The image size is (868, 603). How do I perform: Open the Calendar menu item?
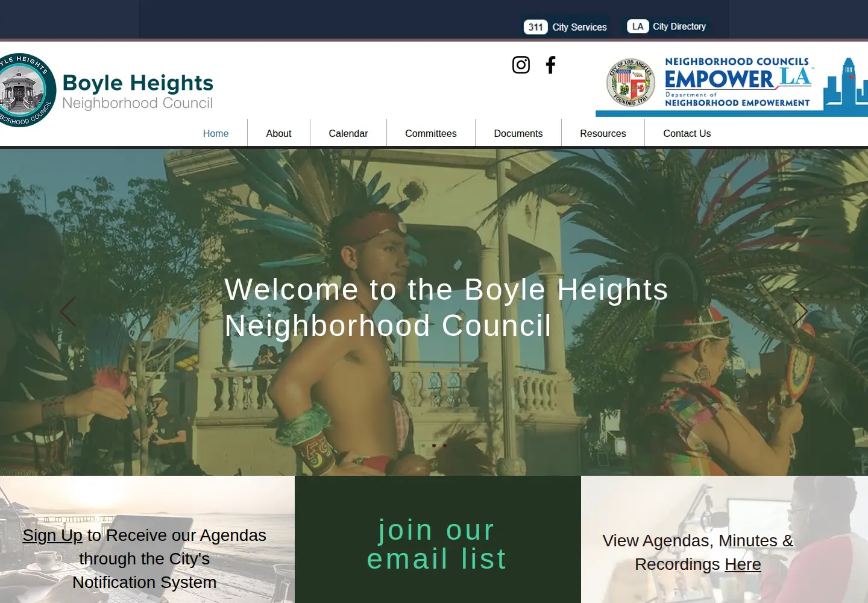(x=348, y=133)
